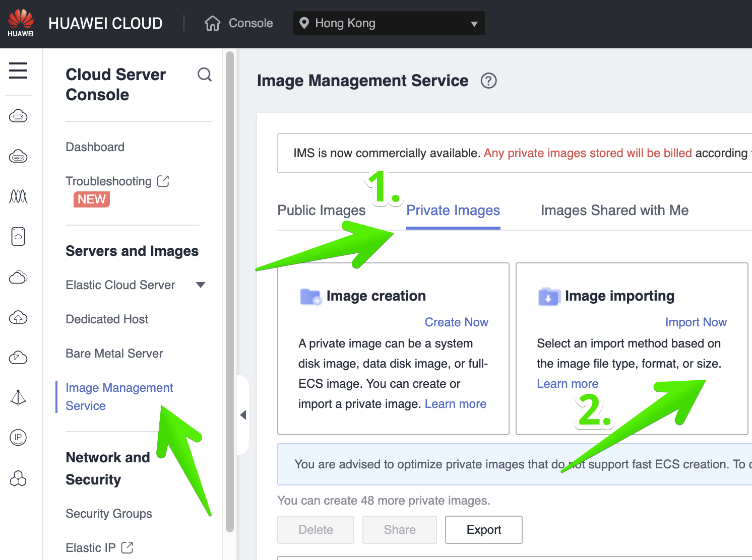The height and width of the screenshot is (560, 752).
Task: Click the second cloud server icon in sidebar
Action: [x=18, y=157]
